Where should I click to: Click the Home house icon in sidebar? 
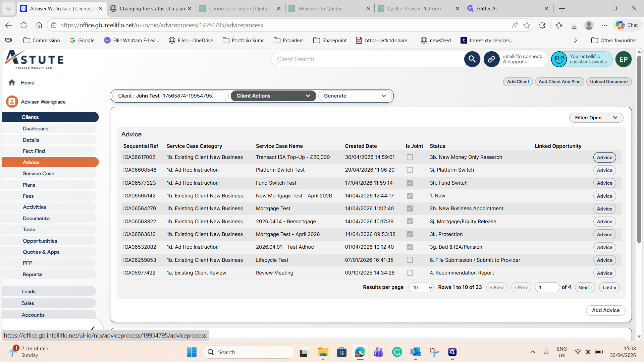click(x=12, y=82)
